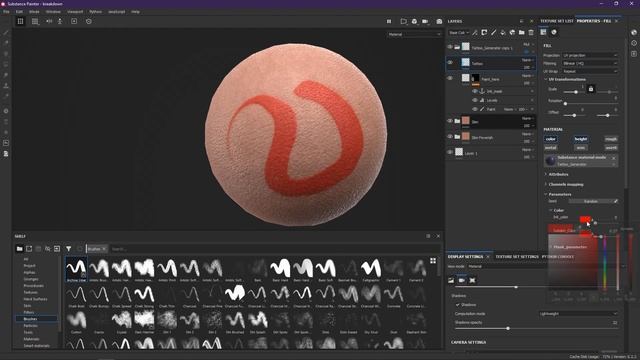Click the filter funnel icon in the Shelf
This screenshot has width=640, height=360.
click(x=69, y=249)
